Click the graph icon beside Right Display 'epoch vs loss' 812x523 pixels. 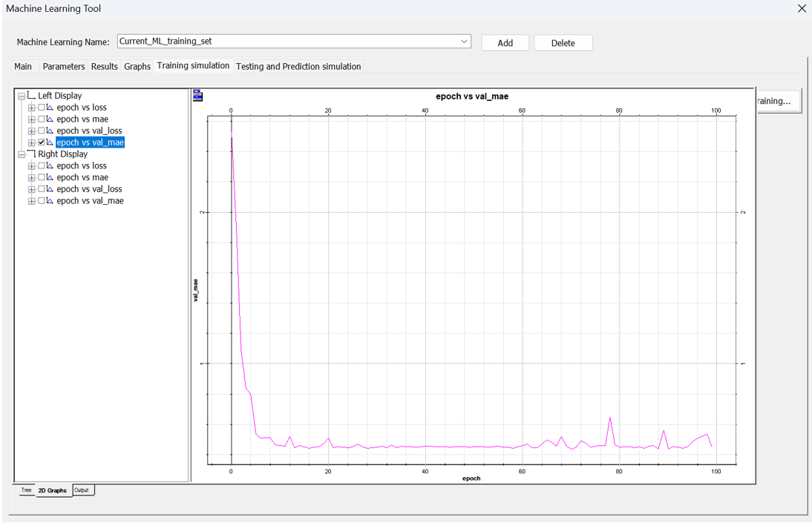(x=50, y=166)
